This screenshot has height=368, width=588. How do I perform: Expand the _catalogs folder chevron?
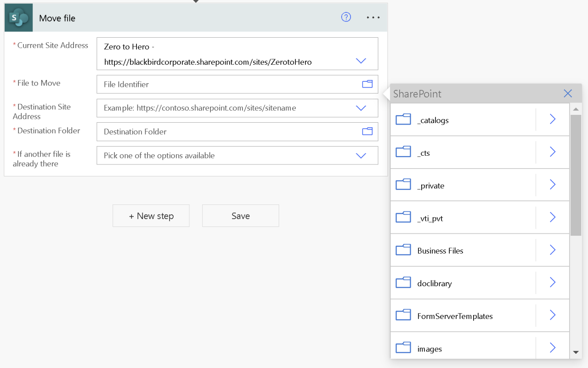(x=553, y=119)
